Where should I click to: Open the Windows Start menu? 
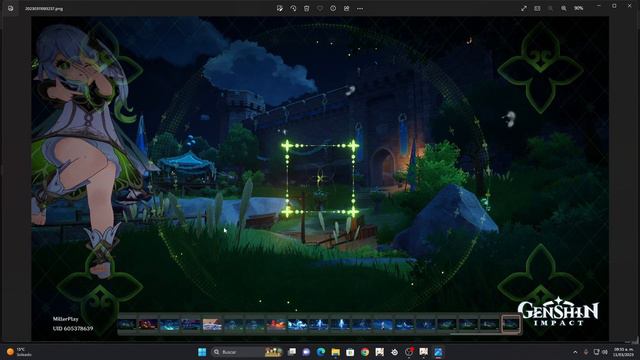(x=202, y=352)
